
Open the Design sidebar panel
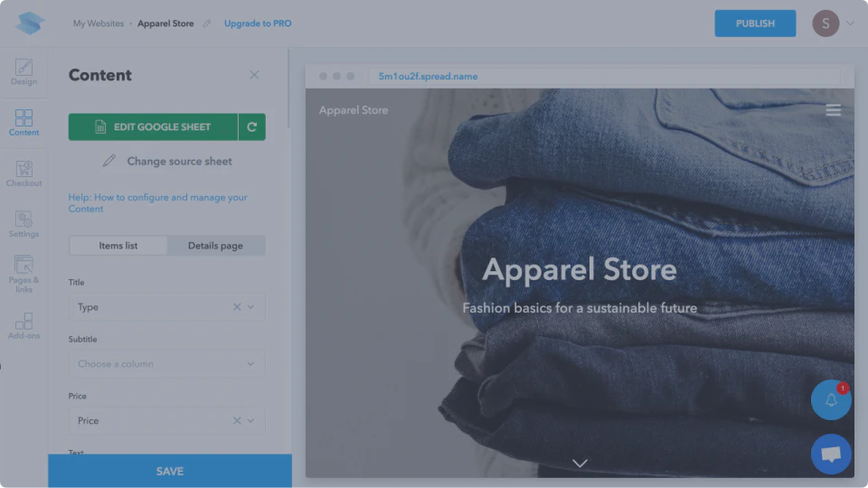tap(24, 72)
